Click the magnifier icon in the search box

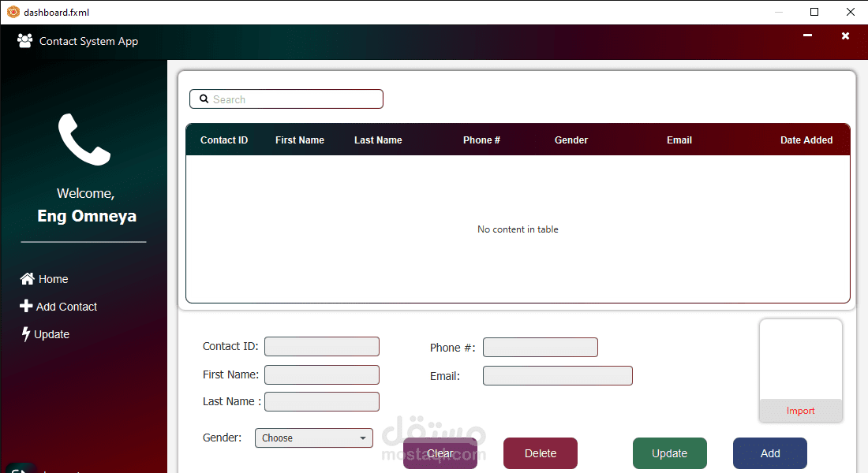click(x=204, y=99)
